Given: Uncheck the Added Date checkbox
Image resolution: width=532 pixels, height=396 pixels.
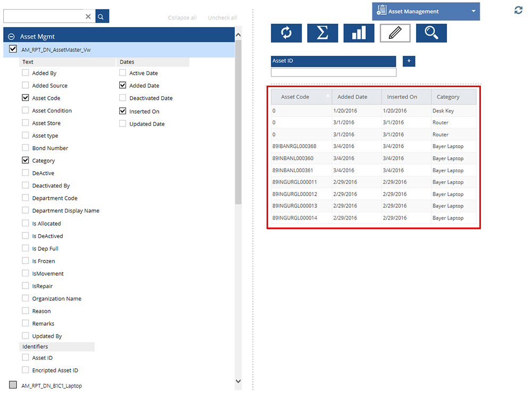Looking at the screenshot, I should 123,85.
